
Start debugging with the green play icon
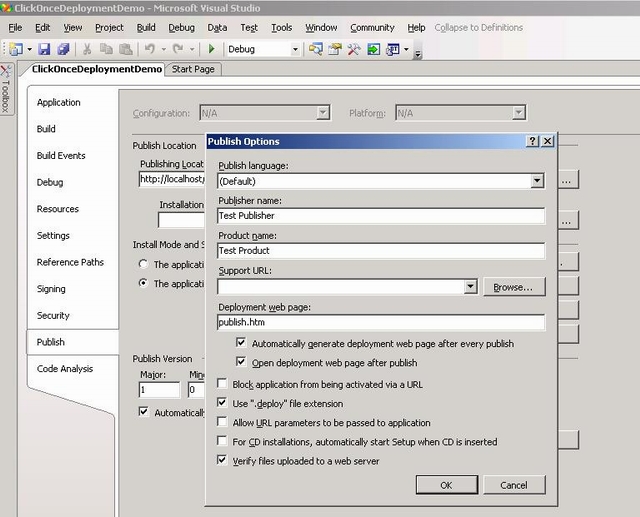pyautogui.click(x=211, y=49)
